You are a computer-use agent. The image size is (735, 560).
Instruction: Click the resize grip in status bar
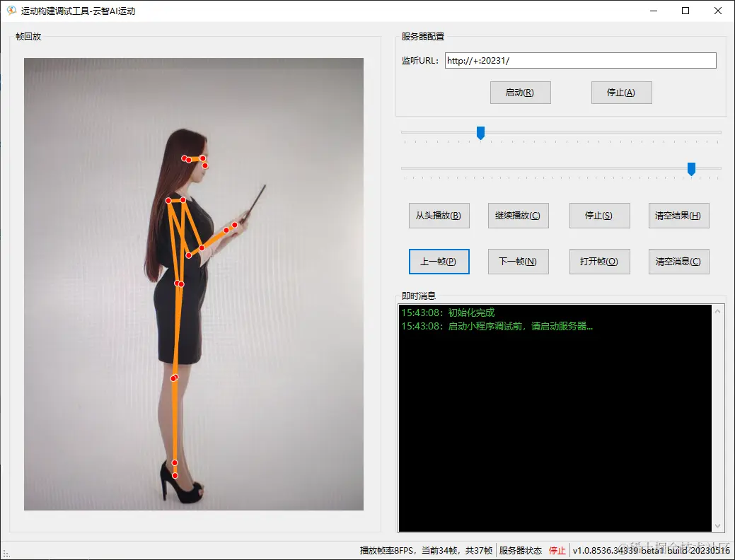coord(6,554)
